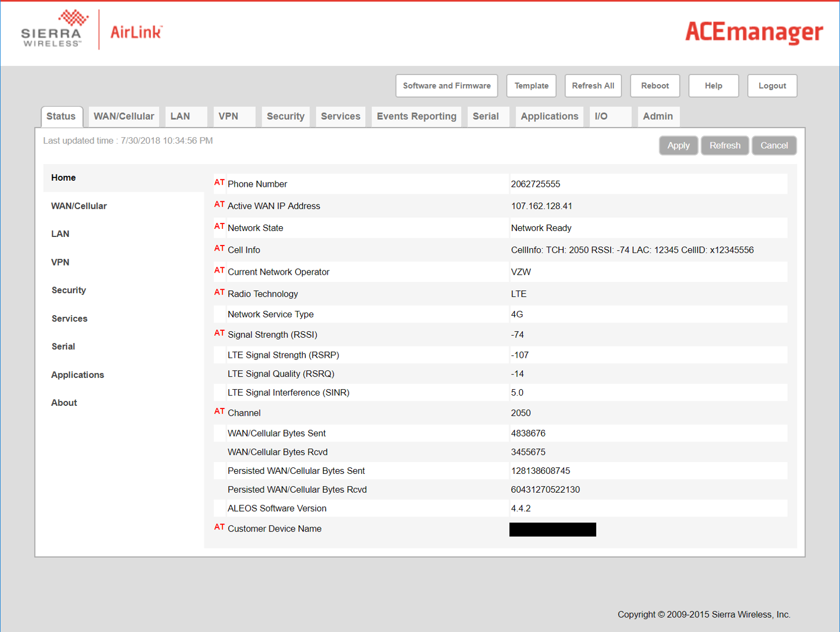The image size is (840, 632).
Task: Click the AT icon beside Customer Device Name
Action: pyautogui.click(x=219, y=527)
